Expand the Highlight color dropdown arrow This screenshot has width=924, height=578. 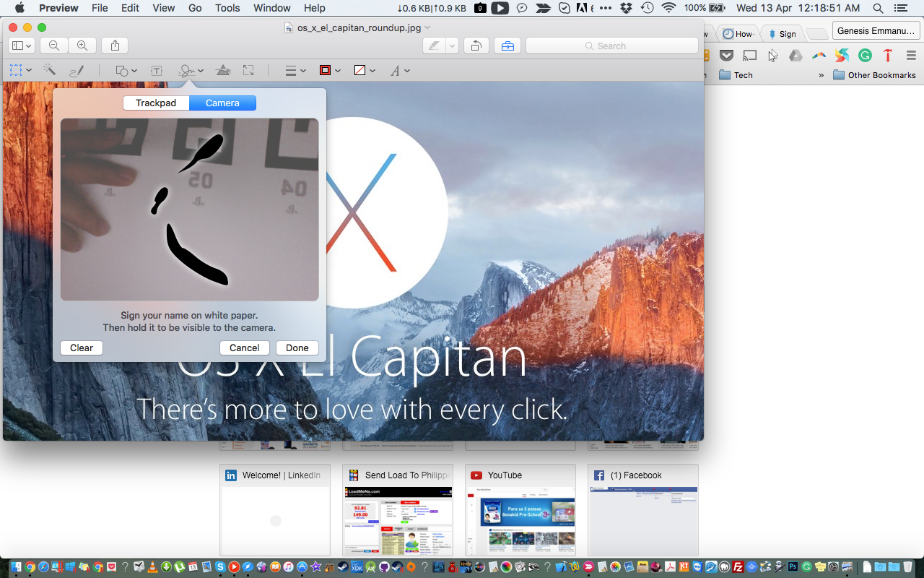click(453, 46)
